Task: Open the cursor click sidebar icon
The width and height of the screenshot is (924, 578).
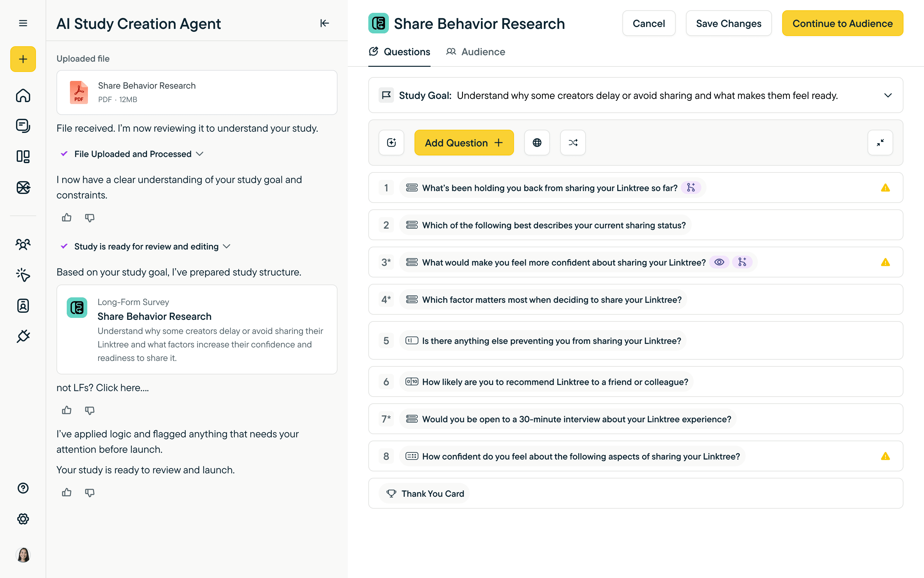Action: point(23,275)
